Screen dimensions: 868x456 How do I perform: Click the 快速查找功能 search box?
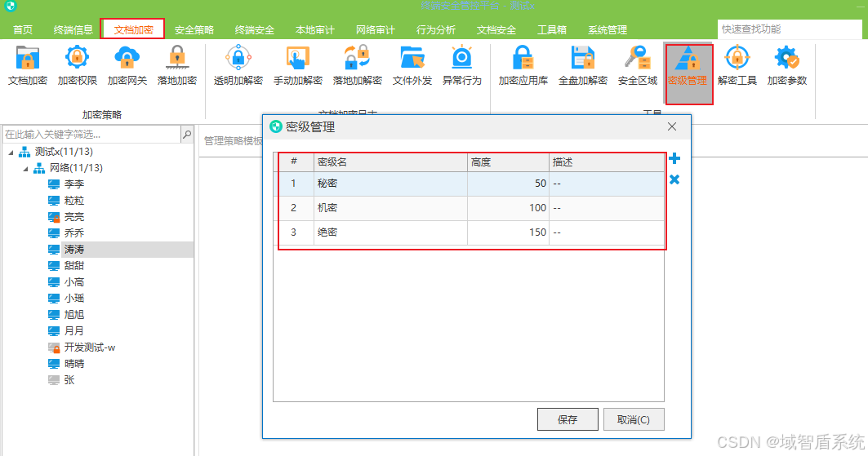tap(790, 29)
